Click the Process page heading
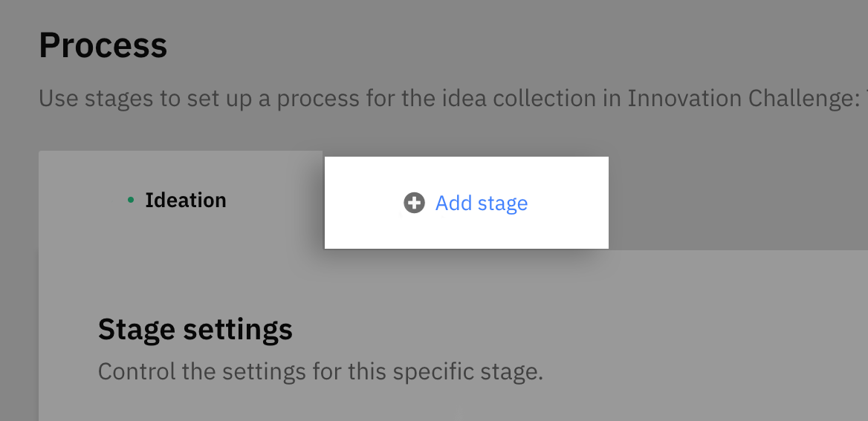This screenshot has width=868, height=421. 103,45
